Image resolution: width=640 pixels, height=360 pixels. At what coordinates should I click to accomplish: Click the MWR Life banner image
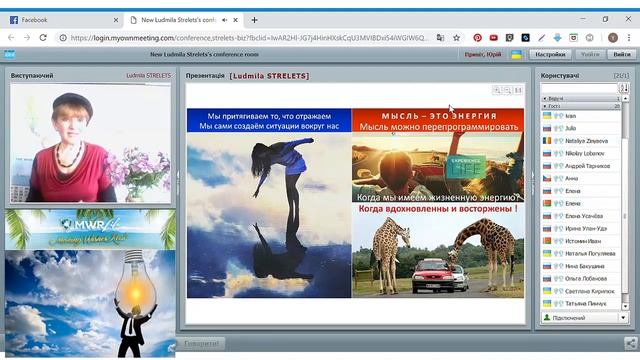[90, 229]
